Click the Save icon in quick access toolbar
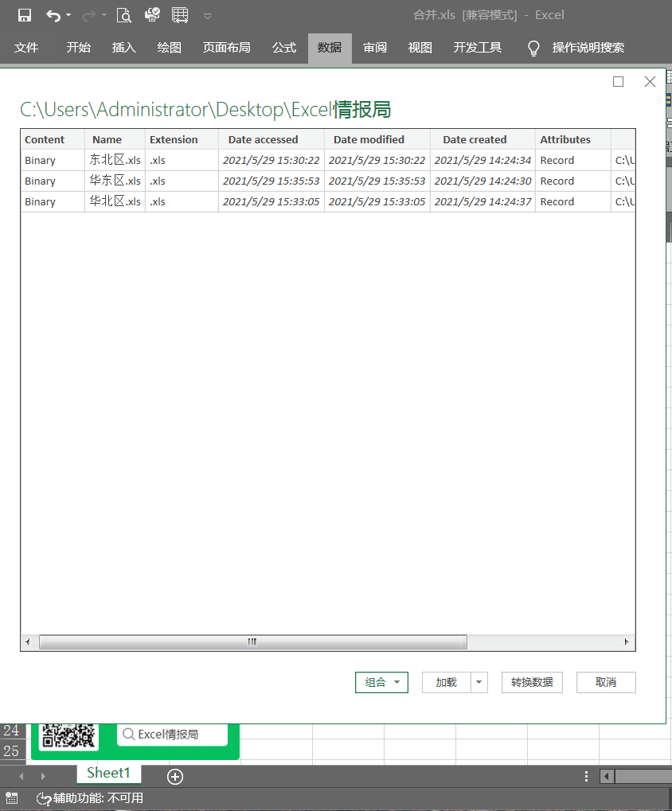This screenshot has height=811, width=672. 25,15
